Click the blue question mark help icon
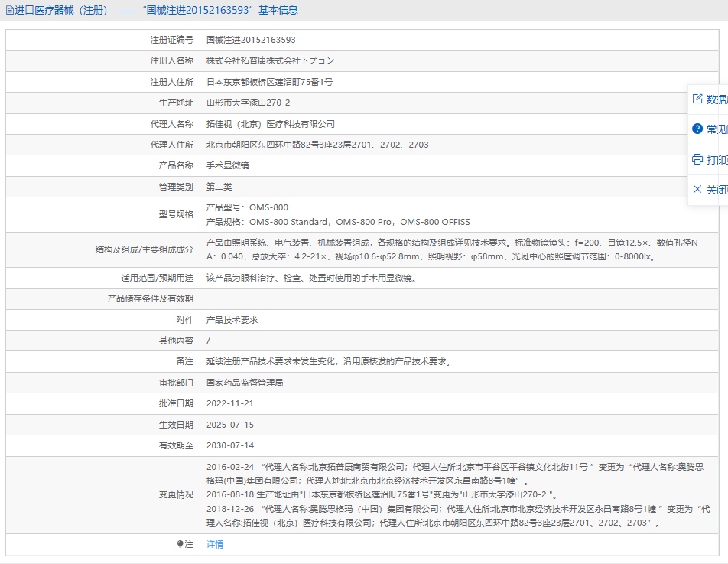 [x=697, y=129]
